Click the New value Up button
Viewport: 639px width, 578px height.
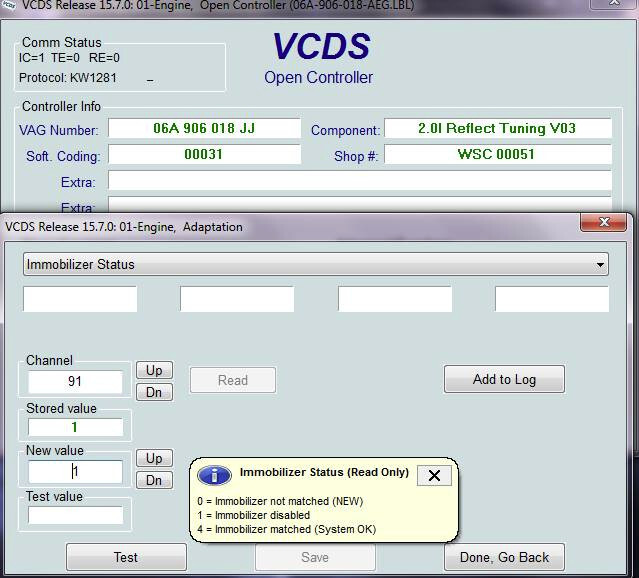coord(154,458)
